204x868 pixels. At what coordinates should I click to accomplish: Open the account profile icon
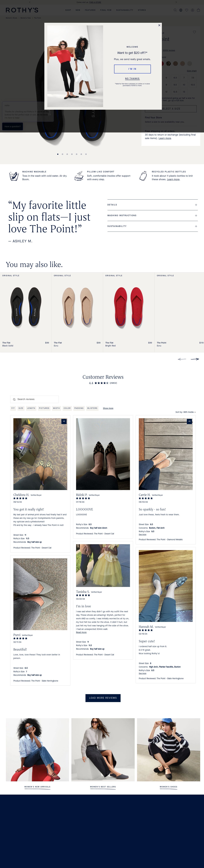click(x=193, y=10)
